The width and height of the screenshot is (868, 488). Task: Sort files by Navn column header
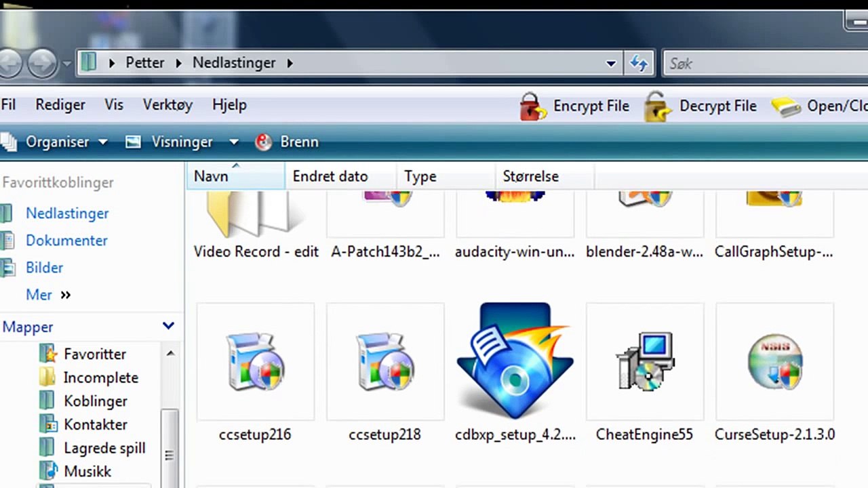click(x=235, y=176)
